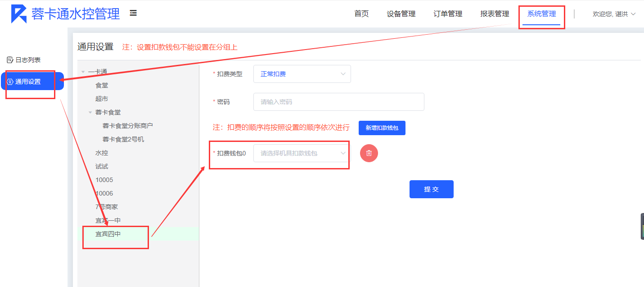Screen dimensions: 644x287
Task: Open 日志列表 in the sidebar
Action: coord(28,60)
